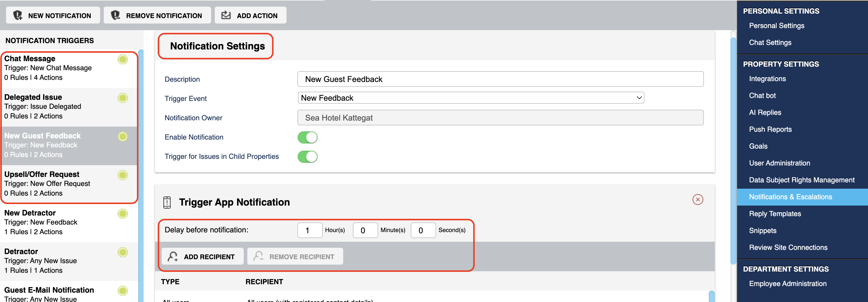Toggle status indicator for Upsell/Offer Request trigger
Screen dimensions: 868x302
[x=123, y=175]
